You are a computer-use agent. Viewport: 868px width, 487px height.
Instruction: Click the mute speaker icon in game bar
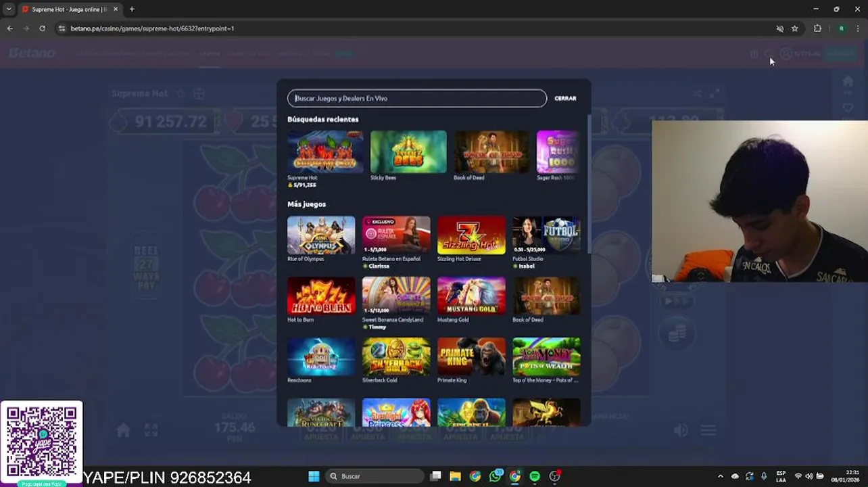click(681, 431)
